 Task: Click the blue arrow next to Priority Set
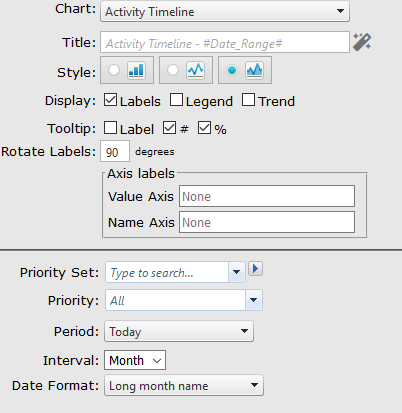point(256,269)
